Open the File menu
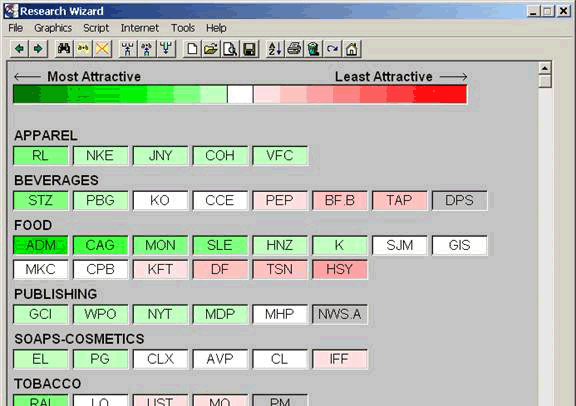Screen dimensions: 576x406 click(15, 28)
